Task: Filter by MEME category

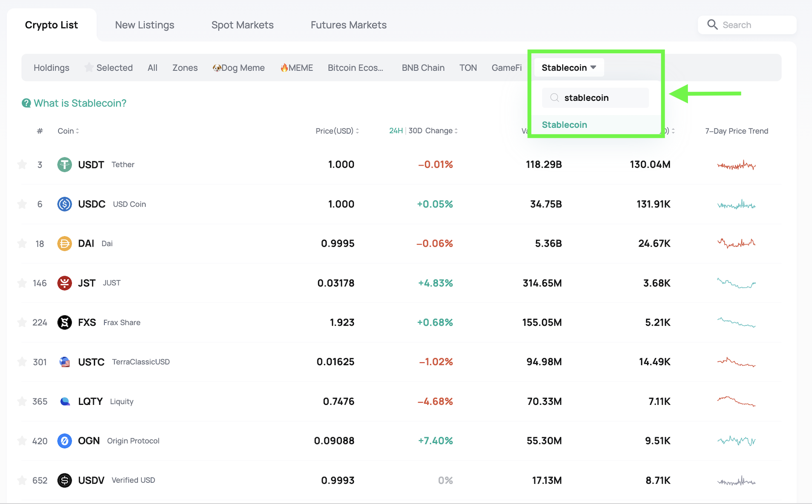Action: tap(296, 67)
